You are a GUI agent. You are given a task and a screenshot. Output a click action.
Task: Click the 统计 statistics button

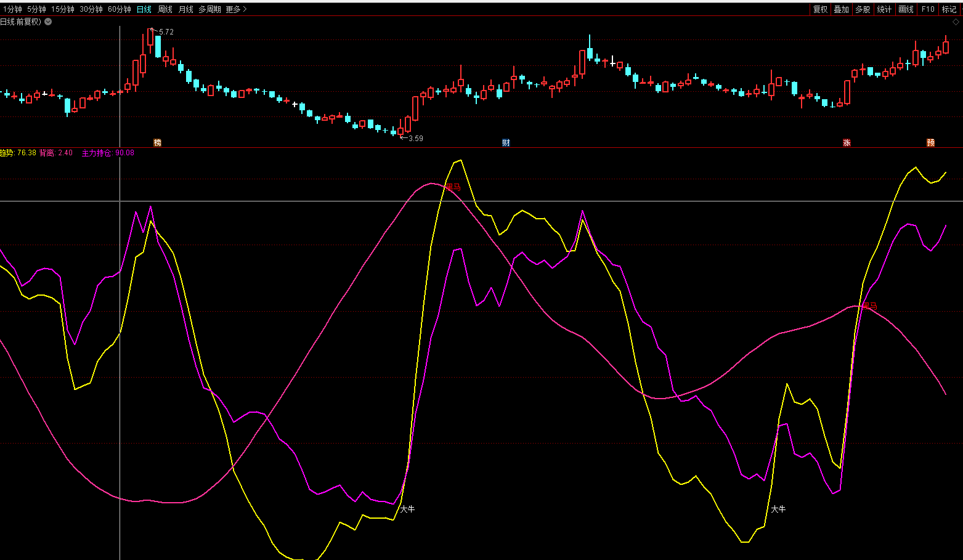point(884,9)
